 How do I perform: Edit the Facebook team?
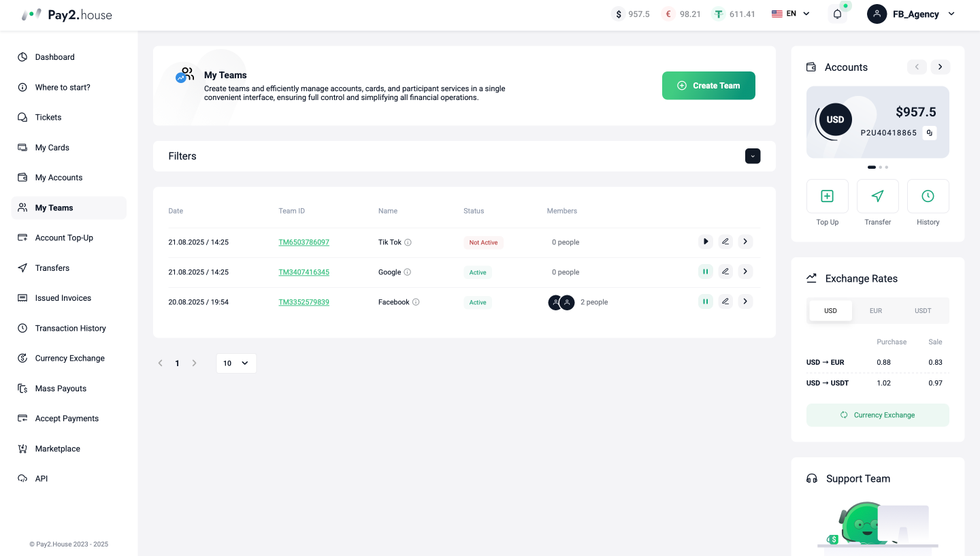[725, 301]
